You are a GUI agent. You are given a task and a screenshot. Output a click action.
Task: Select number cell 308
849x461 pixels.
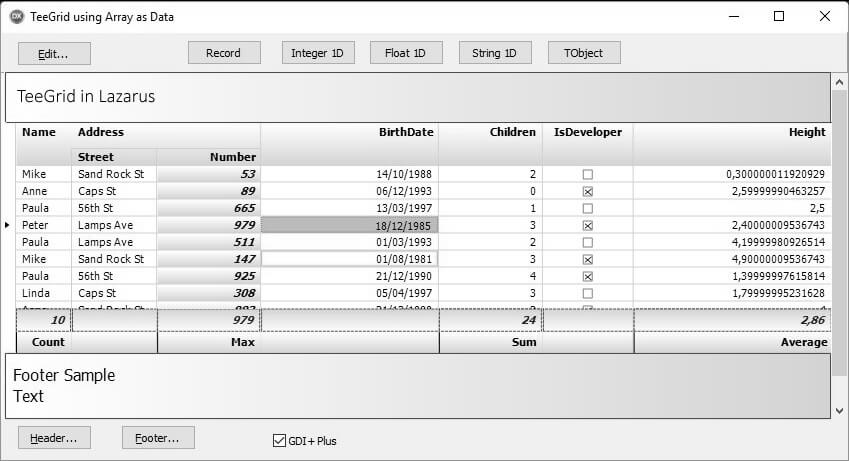209,293
